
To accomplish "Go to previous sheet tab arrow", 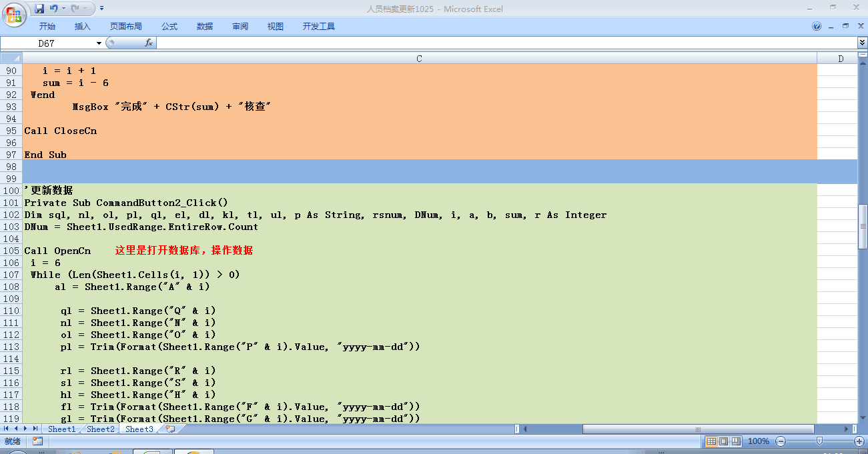I will (x=17, y=429).
